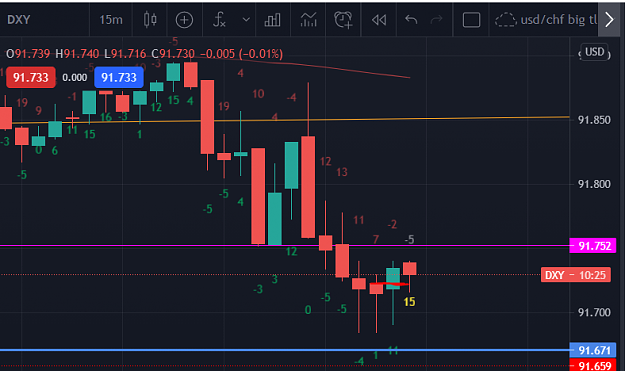
Task: Expand the toolbar with the right chevron
Action: tap(610, 20)
